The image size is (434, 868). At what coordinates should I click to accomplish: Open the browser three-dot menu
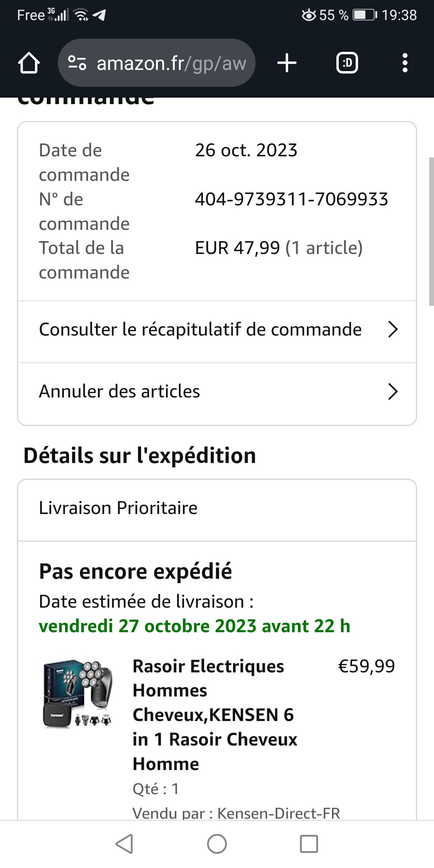[405, 63]
